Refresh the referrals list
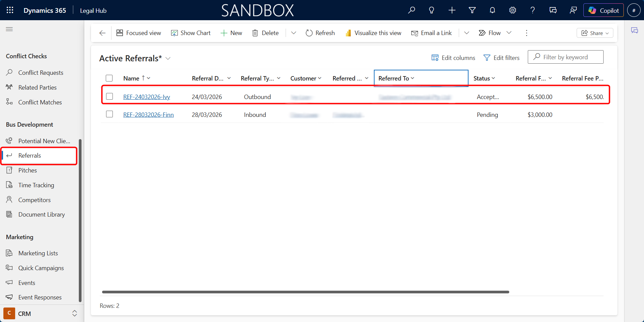Image resolution: width=644 pixels, height=322 pixels. point(320,33)
